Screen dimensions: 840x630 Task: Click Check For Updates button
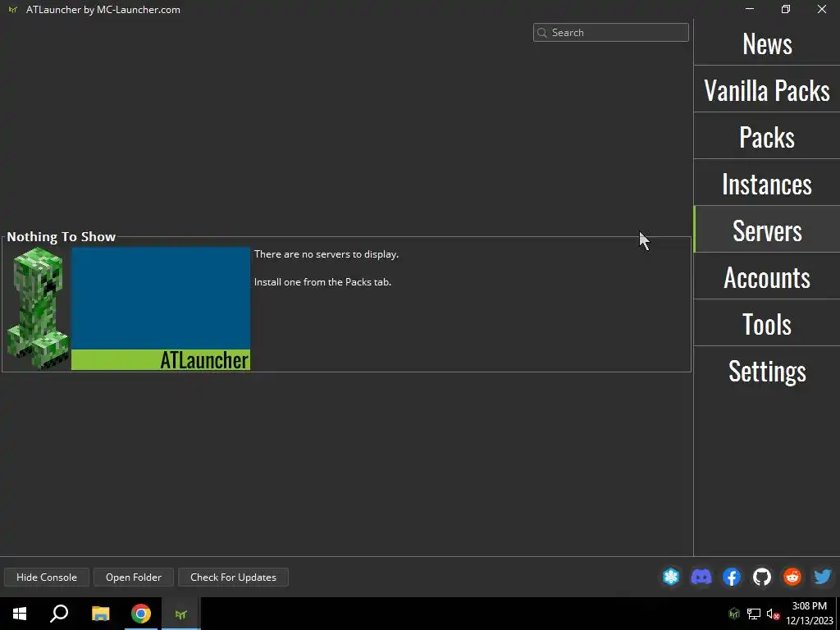tap(233, 577)
